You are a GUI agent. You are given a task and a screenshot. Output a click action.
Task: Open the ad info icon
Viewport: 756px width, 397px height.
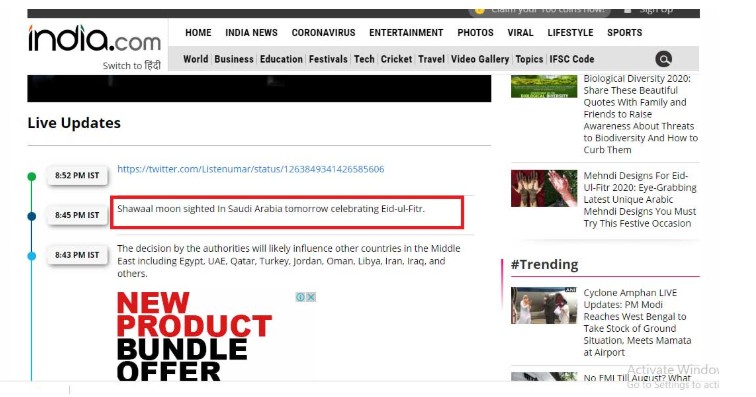[300, 297]
